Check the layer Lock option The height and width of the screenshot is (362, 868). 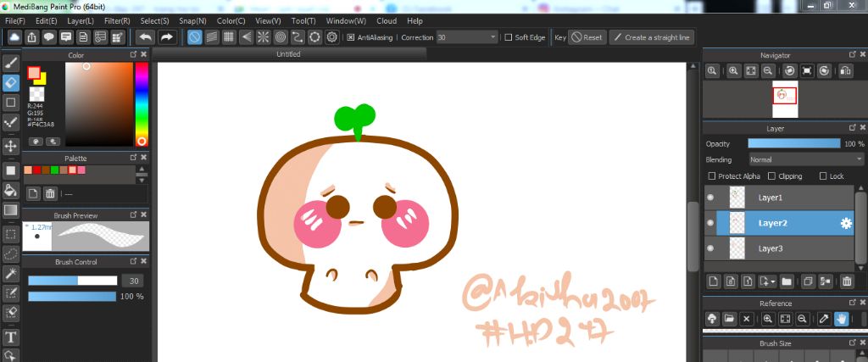pyautogui.click(x=824, y=176)
